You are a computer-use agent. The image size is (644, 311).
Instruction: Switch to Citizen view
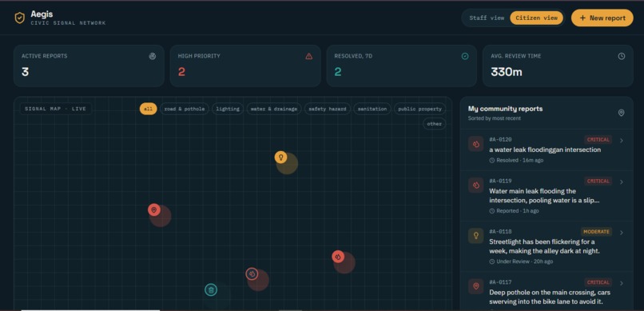tap(536, 18)
